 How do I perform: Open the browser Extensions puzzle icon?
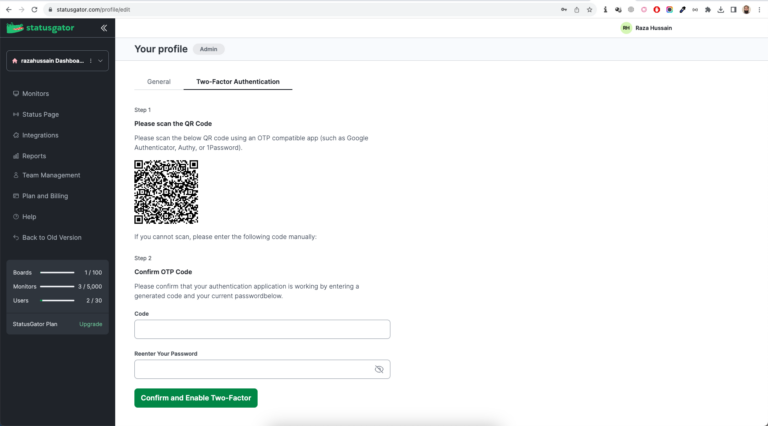coord(708,10)
